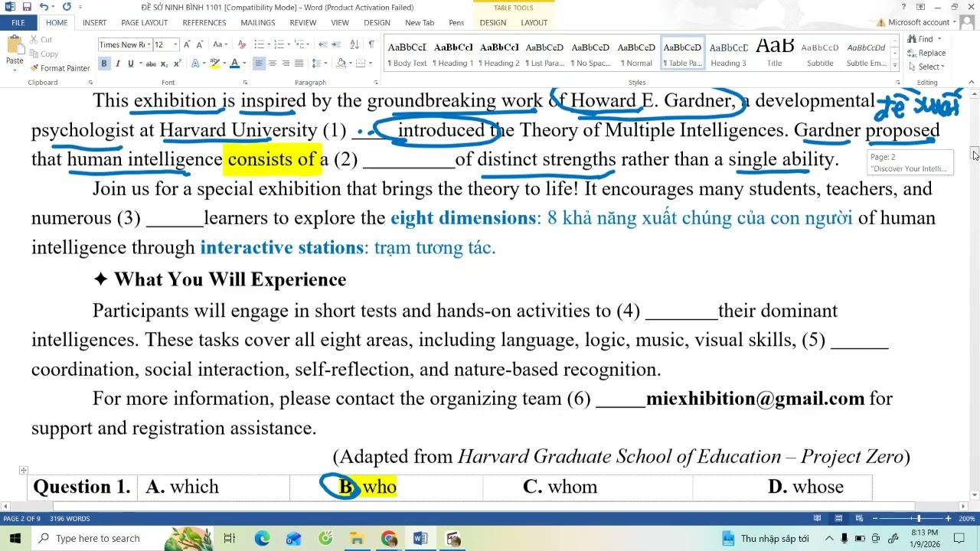Image resolution: width=980 pixels, height=551 pixels.
Task: Open the Borders dropdown arrow
Action: (x=371, y=64)
